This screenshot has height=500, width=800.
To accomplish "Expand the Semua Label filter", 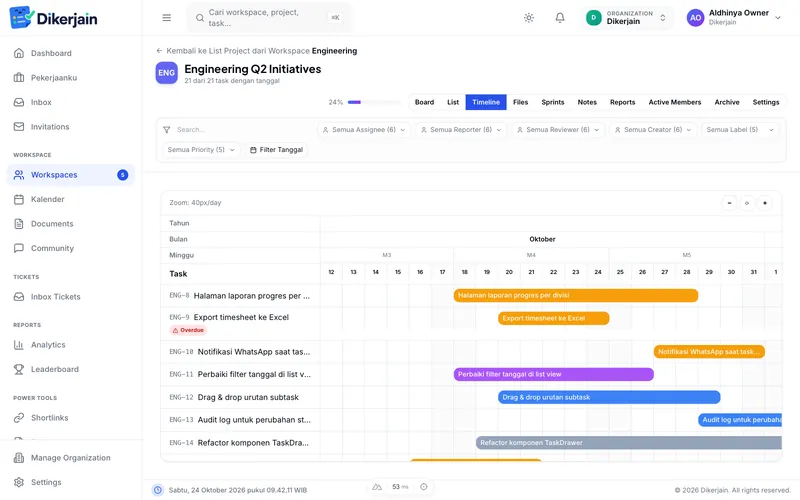I will pos(740,130).
